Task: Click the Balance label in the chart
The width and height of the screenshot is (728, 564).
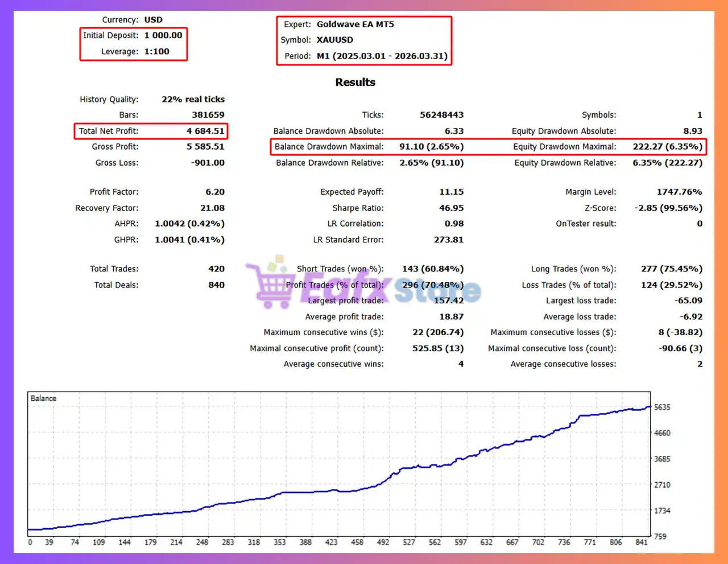Action: [x=43, y=398]
